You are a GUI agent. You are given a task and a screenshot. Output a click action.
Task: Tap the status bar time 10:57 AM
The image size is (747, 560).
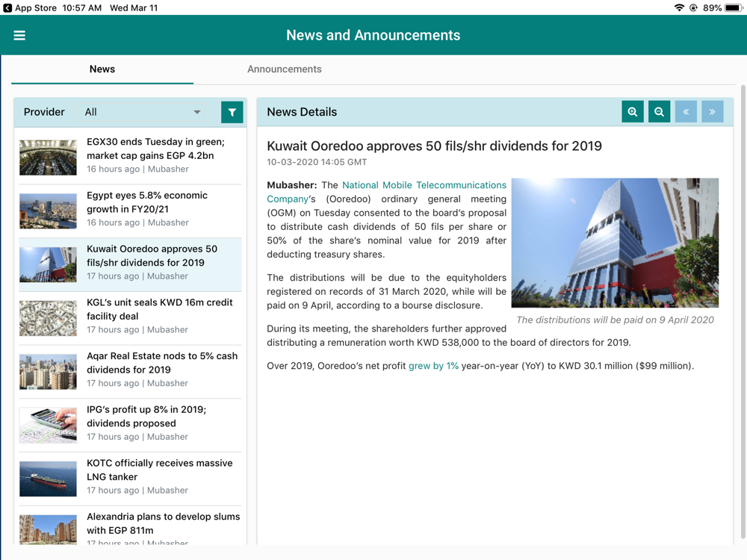tap(81, 7)
